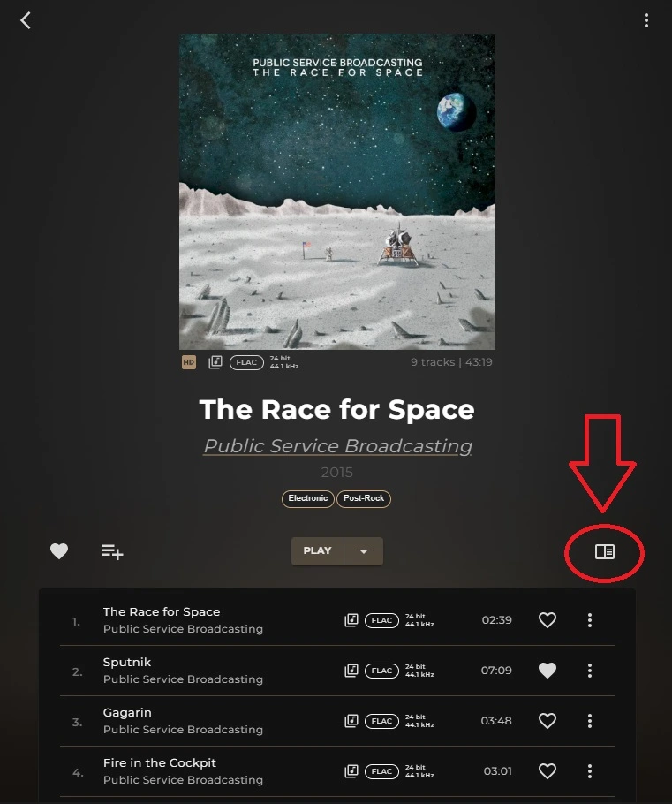Play the track Fire in the Cockpit

point(160,762)
